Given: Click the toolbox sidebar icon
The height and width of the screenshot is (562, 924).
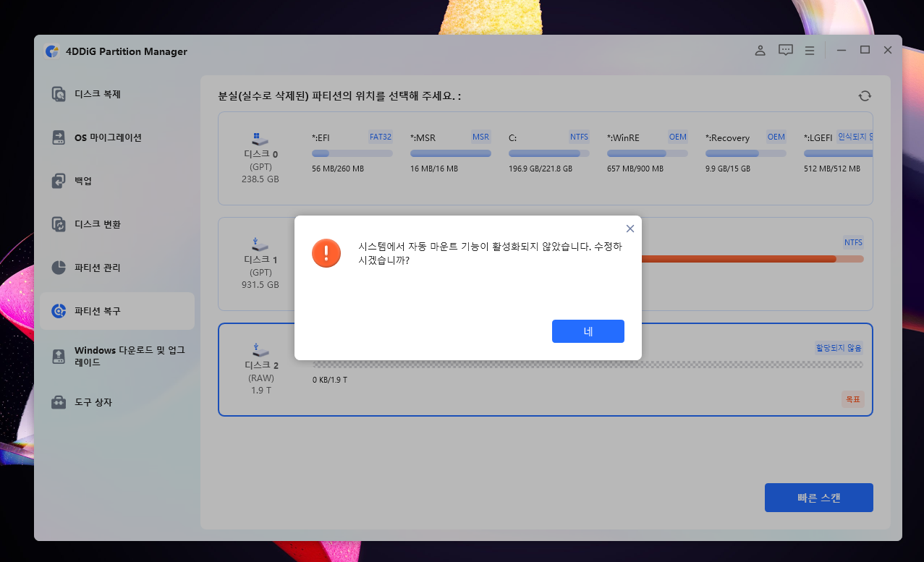Looking at the screenshot, I should pos(59,402).
